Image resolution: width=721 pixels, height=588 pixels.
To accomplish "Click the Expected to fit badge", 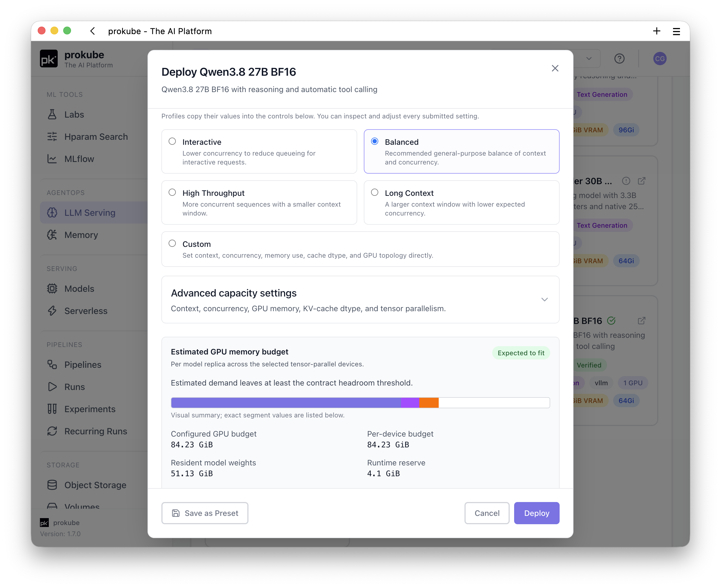I will [521, 353].
